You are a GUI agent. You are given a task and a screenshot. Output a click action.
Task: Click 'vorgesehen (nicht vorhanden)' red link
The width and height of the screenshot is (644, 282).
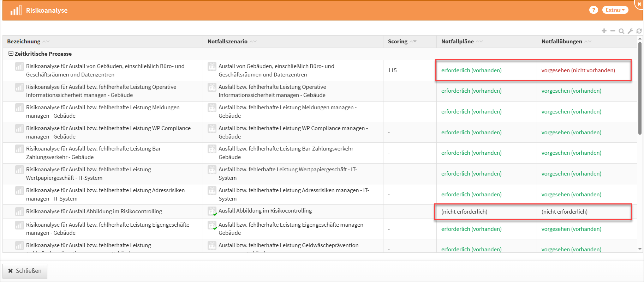click(x=578, y=70)
